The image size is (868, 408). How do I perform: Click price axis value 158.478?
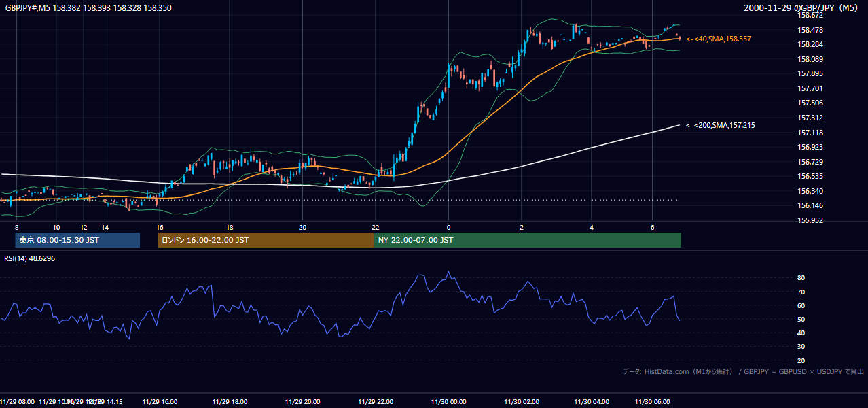point(811,30)
